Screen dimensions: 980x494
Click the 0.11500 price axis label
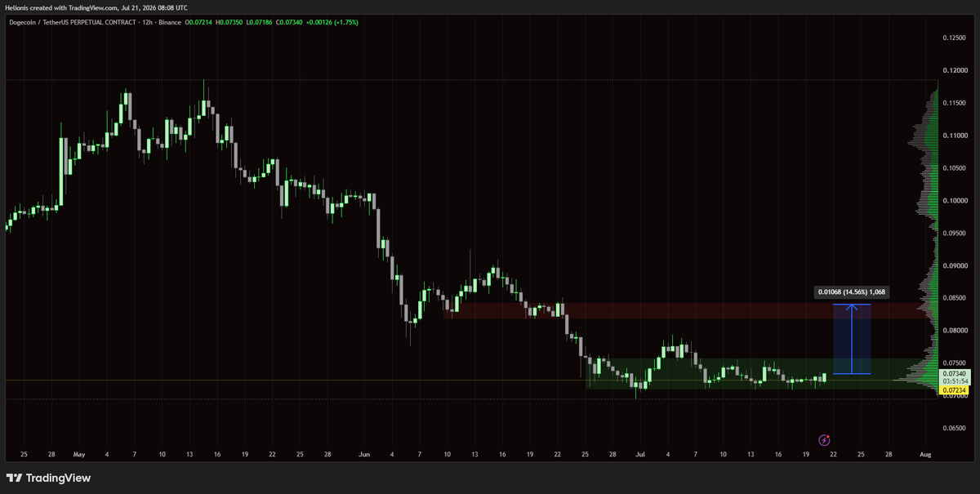955,103
